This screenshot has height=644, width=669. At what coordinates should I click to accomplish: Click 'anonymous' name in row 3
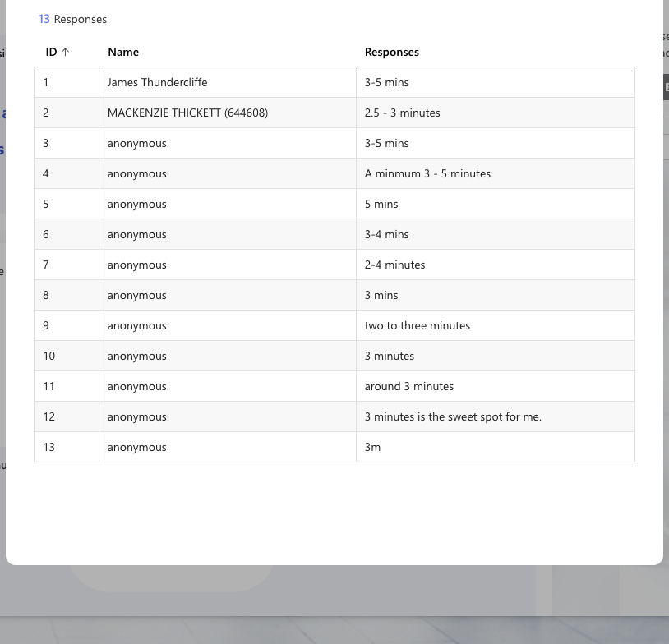[137, 143]
